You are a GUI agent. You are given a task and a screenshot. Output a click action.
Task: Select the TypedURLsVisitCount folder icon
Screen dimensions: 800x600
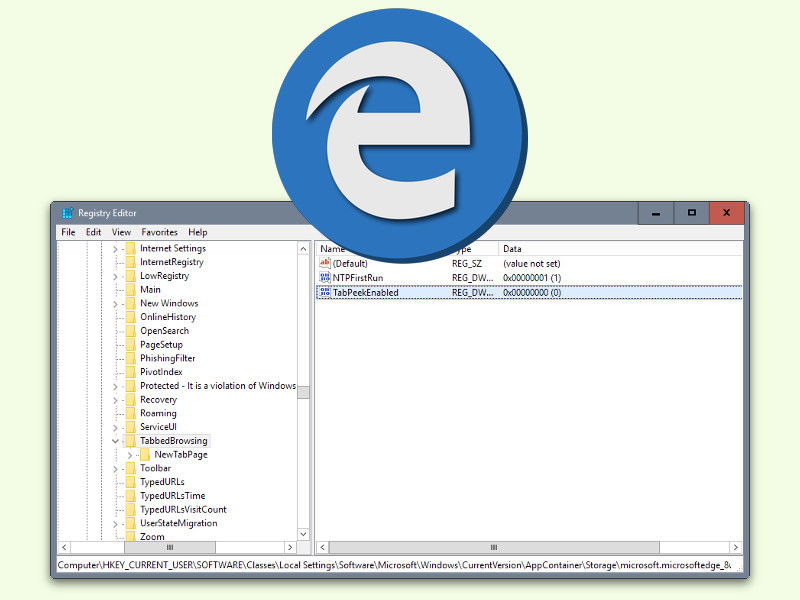[131, 510]
